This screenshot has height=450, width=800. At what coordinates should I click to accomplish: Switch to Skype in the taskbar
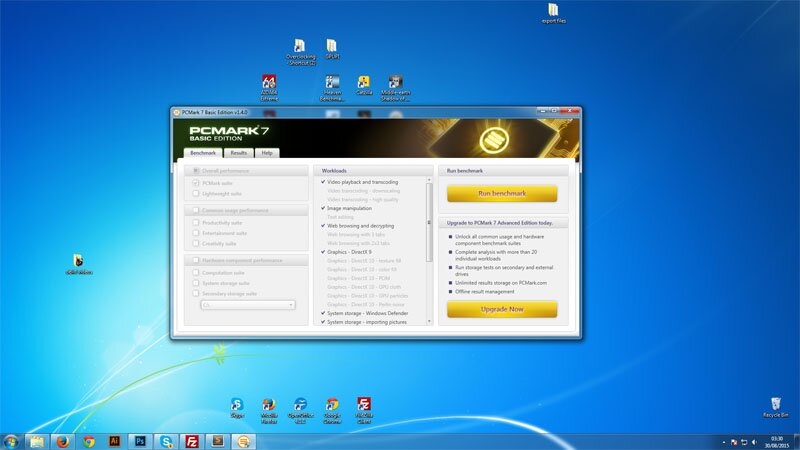click(x=166, y=441)
